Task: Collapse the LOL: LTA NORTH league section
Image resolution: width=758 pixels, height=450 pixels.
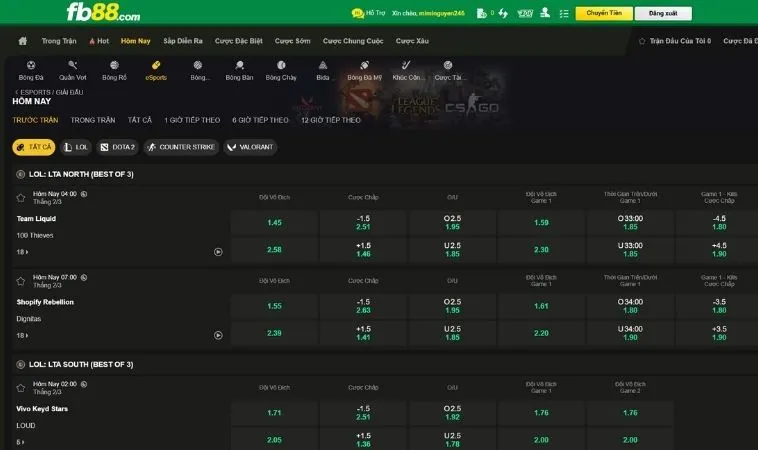Action: coord(21,174)
